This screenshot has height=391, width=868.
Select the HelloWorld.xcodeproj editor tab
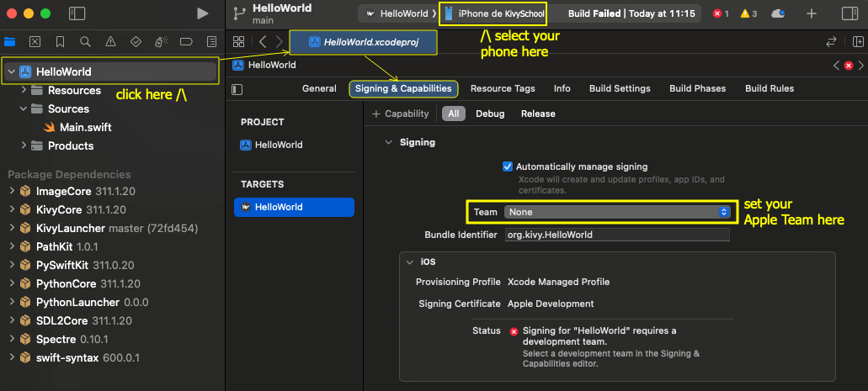click(364, 42)
